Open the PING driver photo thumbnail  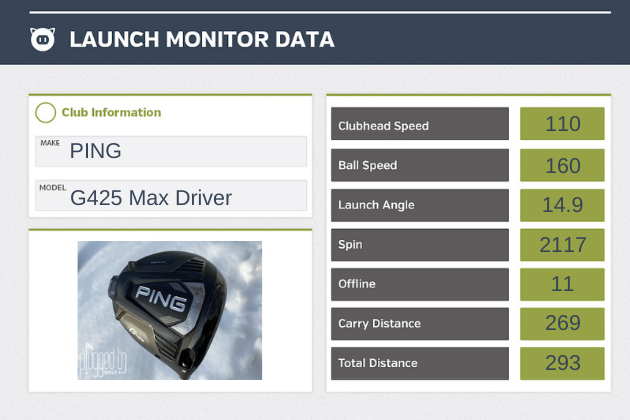(x=170, y=310)
